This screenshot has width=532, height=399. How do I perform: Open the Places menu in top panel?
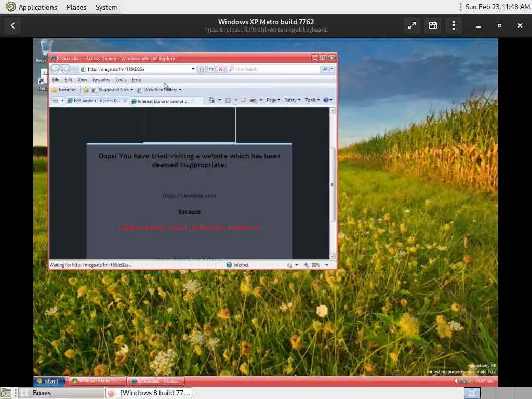click(x=76, y=7)
